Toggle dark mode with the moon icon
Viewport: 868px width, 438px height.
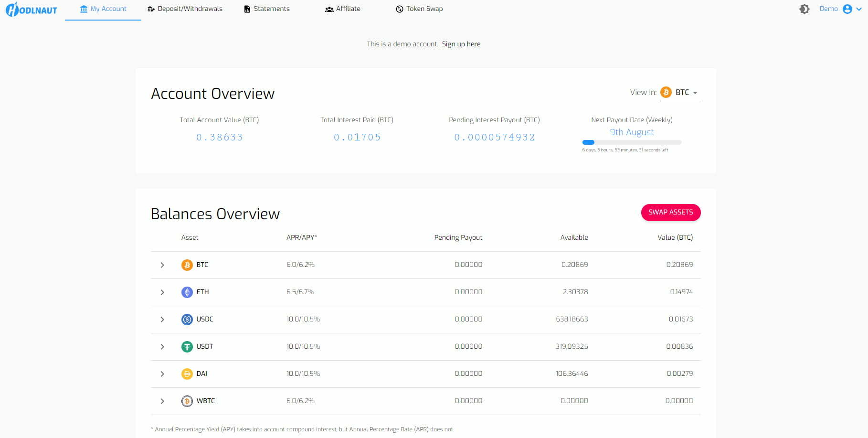(x=804, y=9)
